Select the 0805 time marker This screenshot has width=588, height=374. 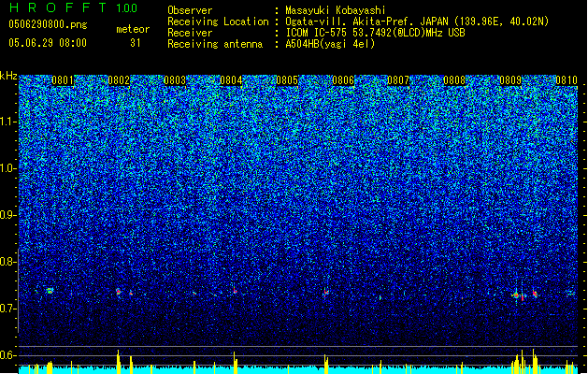tap(287, 80)
